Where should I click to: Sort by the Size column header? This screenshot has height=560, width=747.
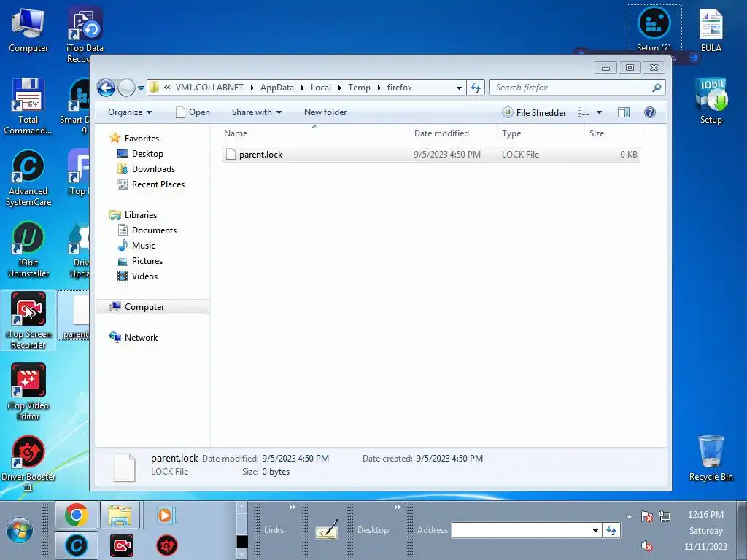pos(614,133)
